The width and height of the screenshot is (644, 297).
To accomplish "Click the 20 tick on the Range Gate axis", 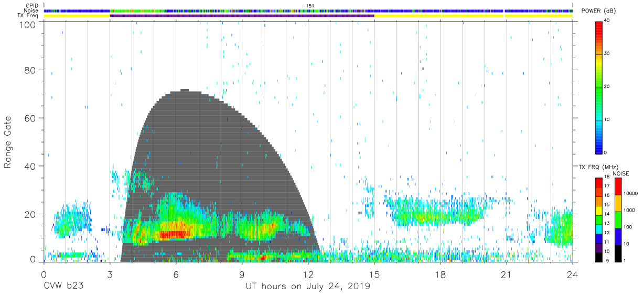I will click(30, 214).
